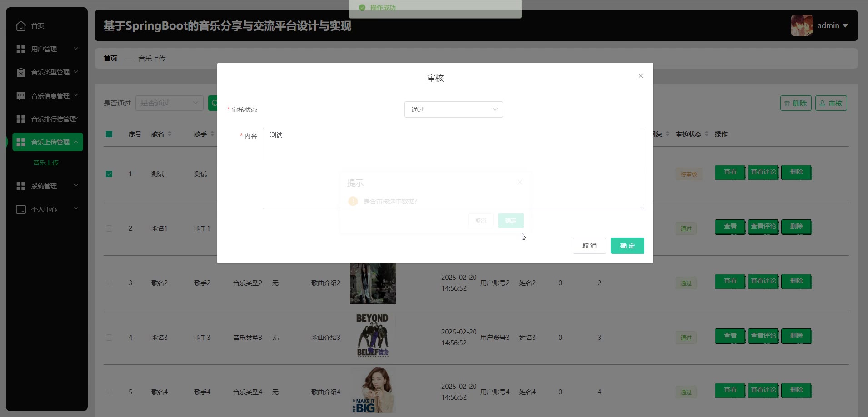
Task: Click 查看 for row 歌名3
Action: point(730,336)
